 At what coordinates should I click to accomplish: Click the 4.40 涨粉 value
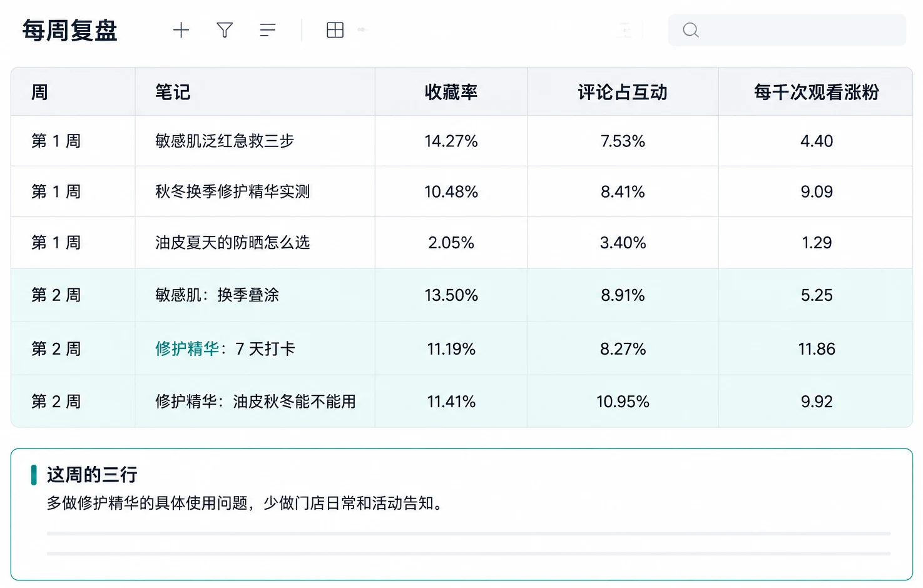click(817, 141)
